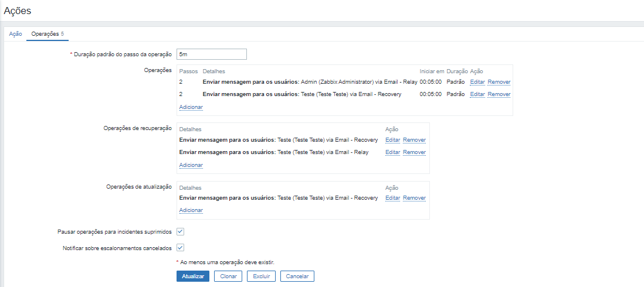
Task: Remove the Teste Email - Recovery step operation
Action: click(x=499, y=94)
